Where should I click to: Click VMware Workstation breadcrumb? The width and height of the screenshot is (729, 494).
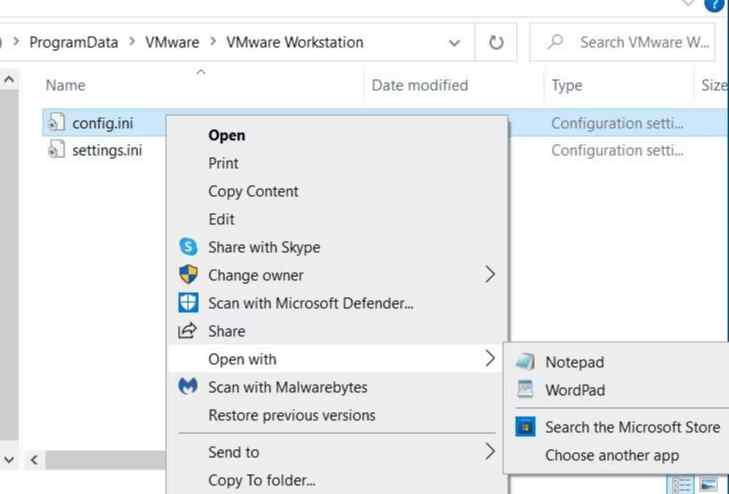click(295, 42)
